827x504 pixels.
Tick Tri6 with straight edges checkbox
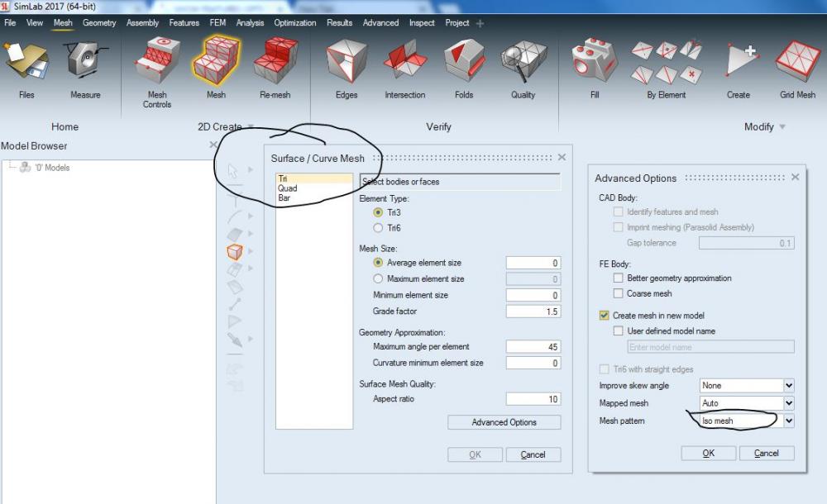pos(604,369)
